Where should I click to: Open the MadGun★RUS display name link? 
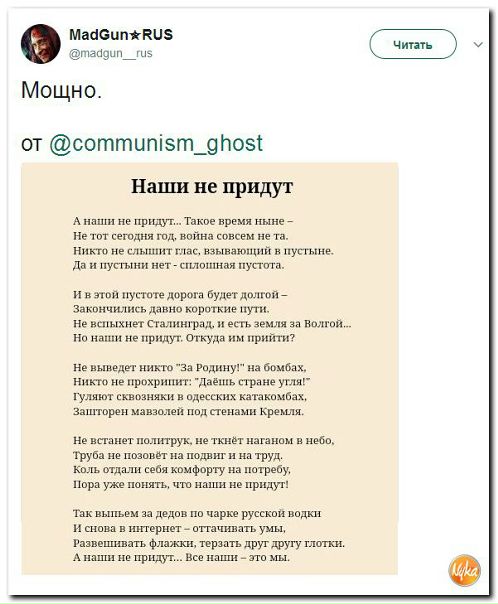121,35
